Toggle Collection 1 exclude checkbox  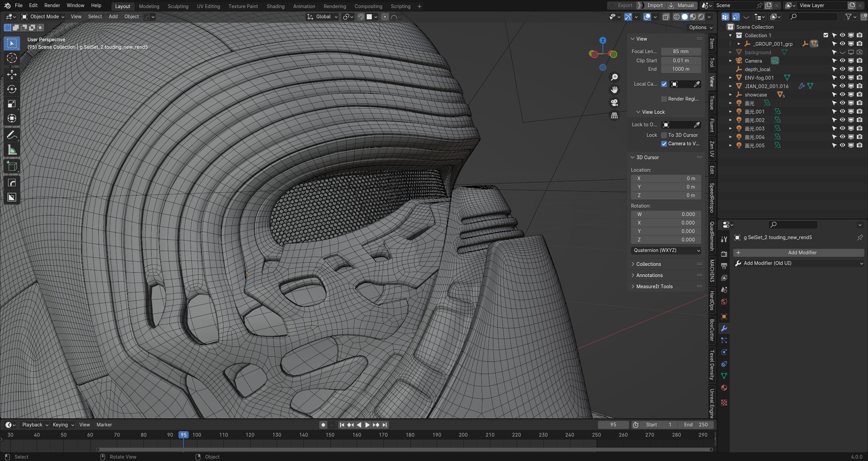[826, 35]
